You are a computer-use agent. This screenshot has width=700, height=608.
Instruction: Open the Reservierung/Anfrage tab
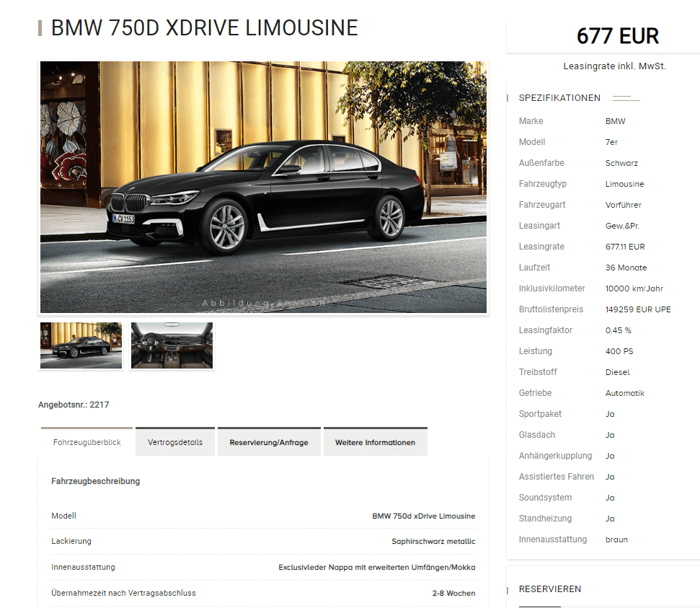pos(269,442)
